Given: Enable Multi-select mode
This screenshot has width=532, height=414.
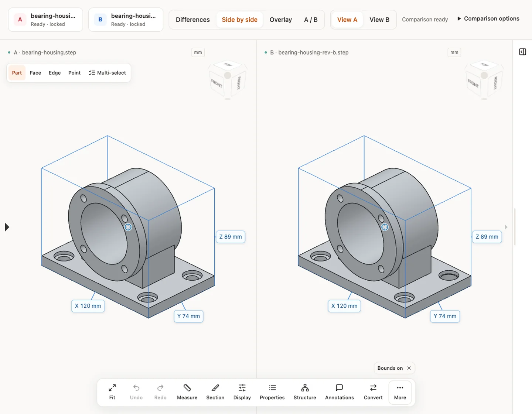Looking at the screenshot, I should pyautogui.click(x=107, y=73).
